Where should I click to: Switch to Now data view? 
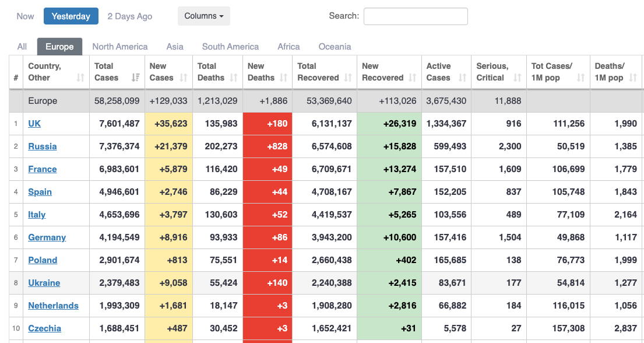click(25, 16)
